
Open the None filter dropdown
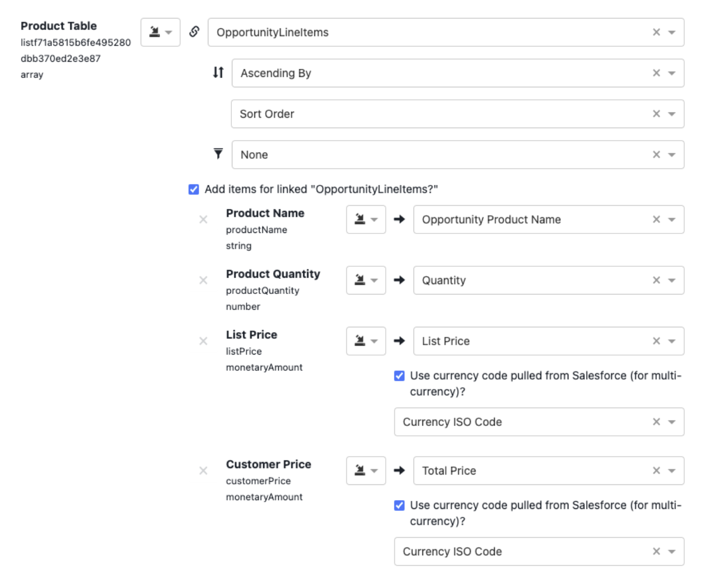coord(672,154)
